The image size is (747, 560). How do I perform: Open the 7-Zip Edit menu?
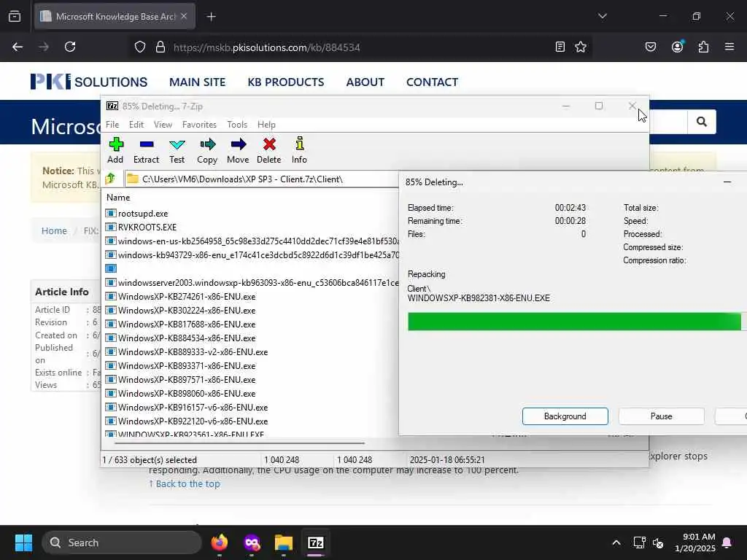click(x=136, y=124)
